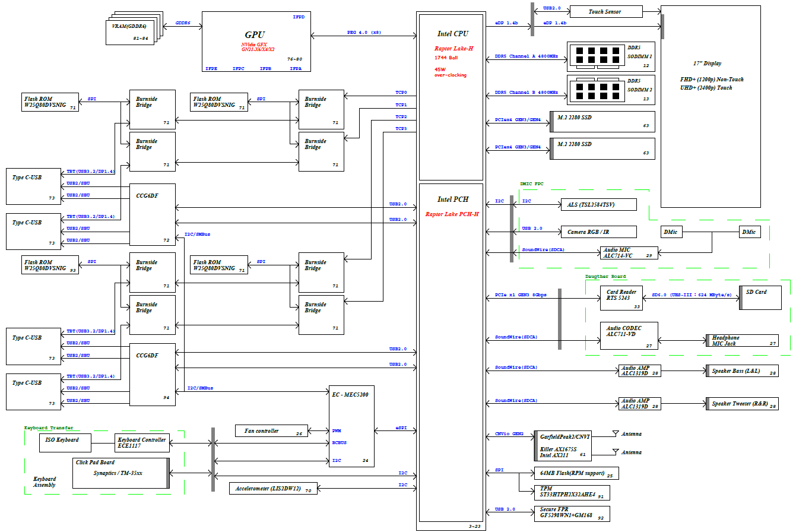Screen dimensions: 796x532
Task: Select the 'ALS (TSL2584TSV)' block
Action: click(599, 204)
